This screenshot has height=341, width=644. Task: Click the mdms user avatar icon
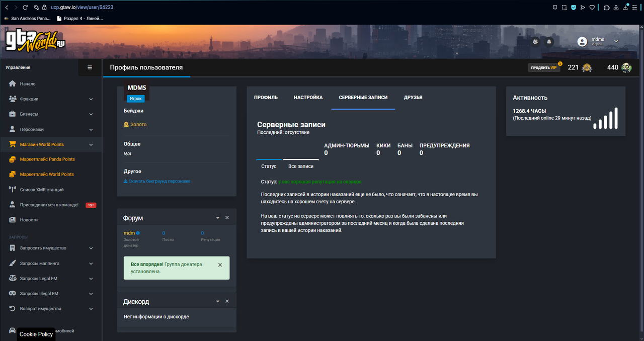point(582,42)
